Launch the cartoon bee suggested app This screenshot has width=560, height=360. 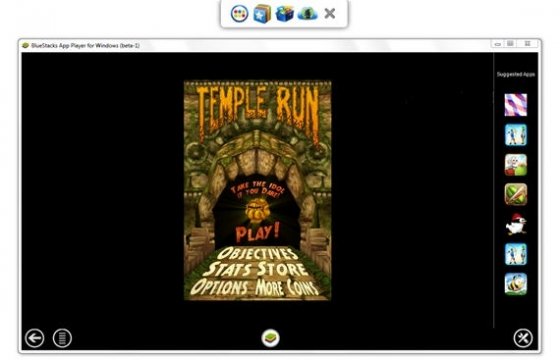(x=516, y=284)
